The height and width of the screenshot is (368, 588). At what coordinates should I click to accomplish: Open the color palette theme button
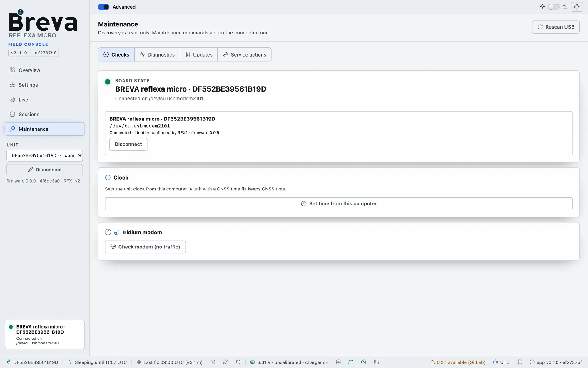point(577,7)
